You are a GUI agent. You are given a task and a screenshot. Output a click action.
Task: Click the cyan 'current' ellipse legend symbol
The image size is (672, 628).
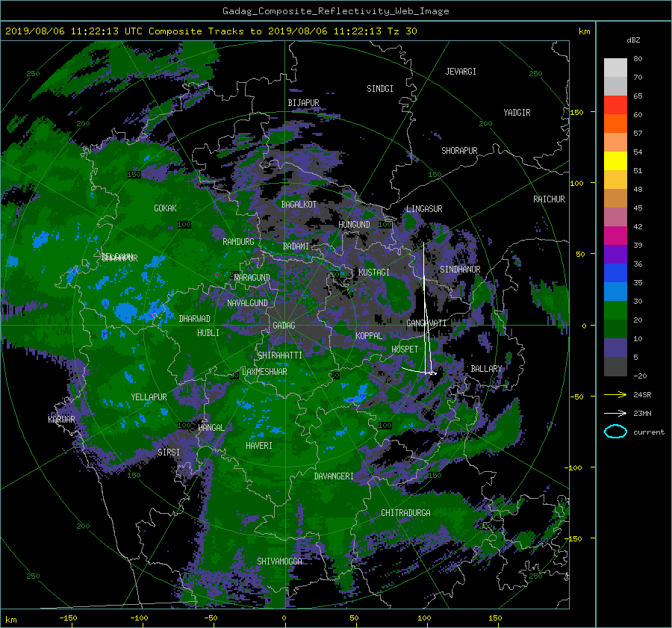[x=615, y=432]
